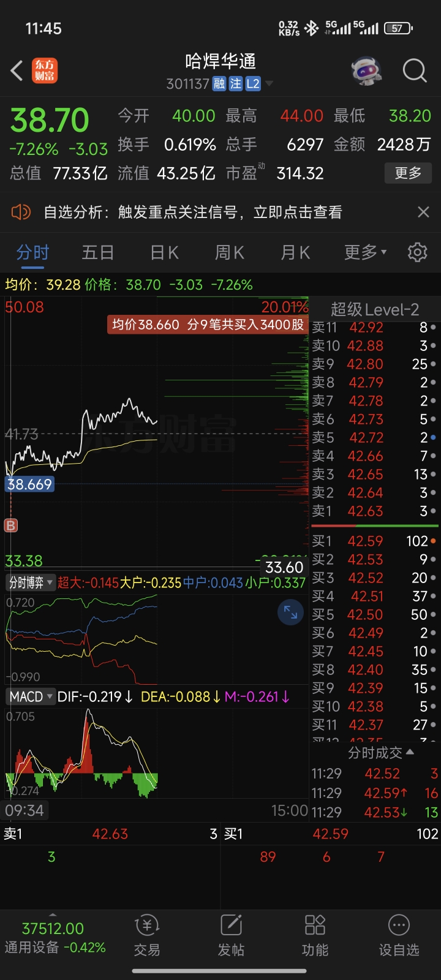Tap the back arrow icon

(x=17, y=71)
